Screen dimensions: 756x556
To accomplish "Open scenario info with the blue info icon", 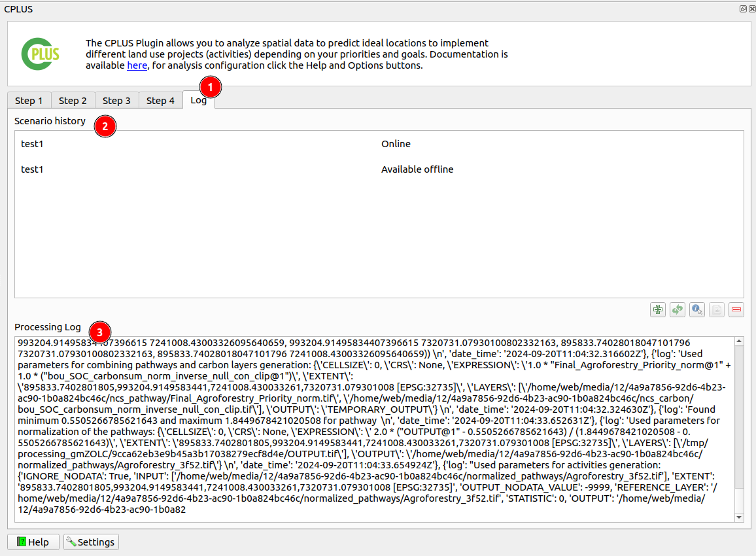I will [x=697, y=309].
